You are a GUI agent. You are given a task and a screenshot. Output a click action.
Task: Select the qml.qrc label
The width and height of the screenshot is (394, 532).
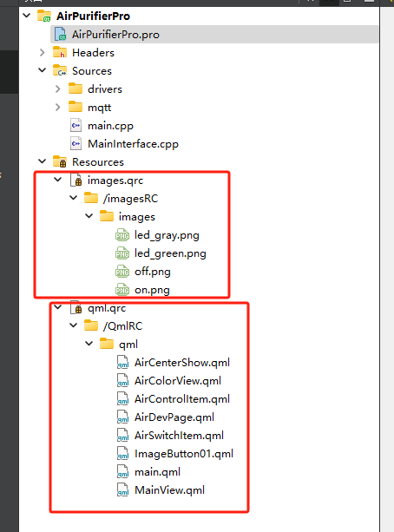(107, 308)
